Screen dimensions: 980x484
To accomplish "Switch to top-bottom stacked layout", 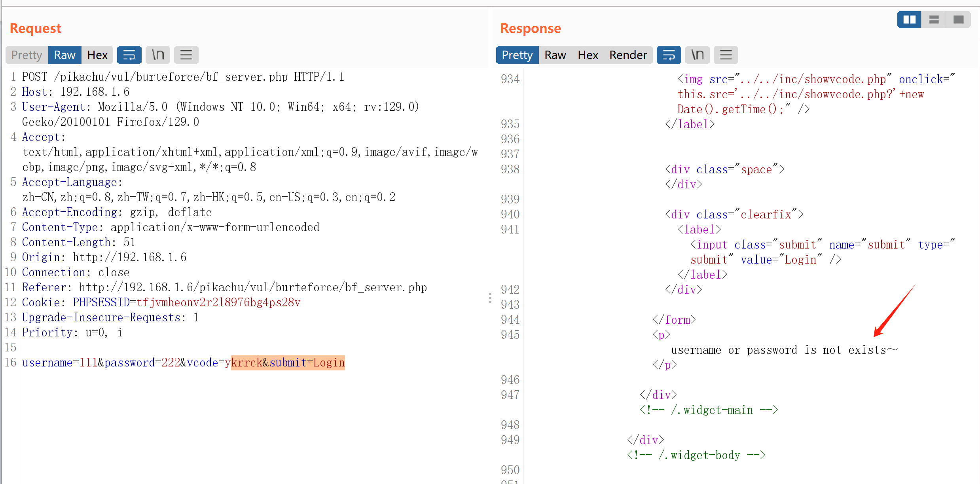I will point(934,19).
